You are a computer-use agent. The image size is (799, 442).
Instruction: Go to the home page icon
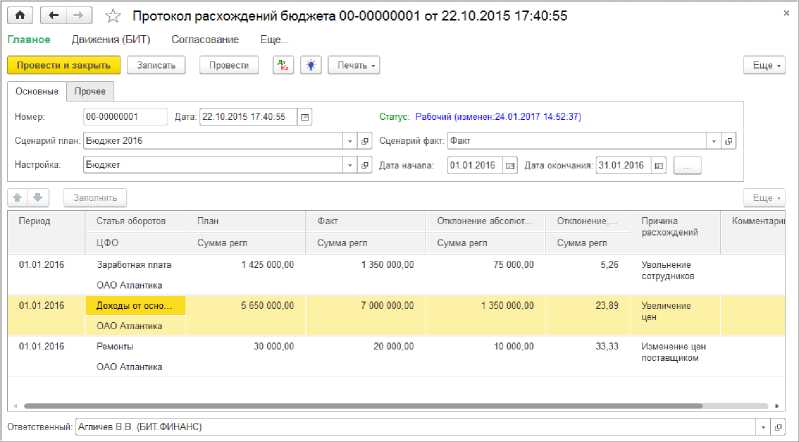[x=21, y=16]
